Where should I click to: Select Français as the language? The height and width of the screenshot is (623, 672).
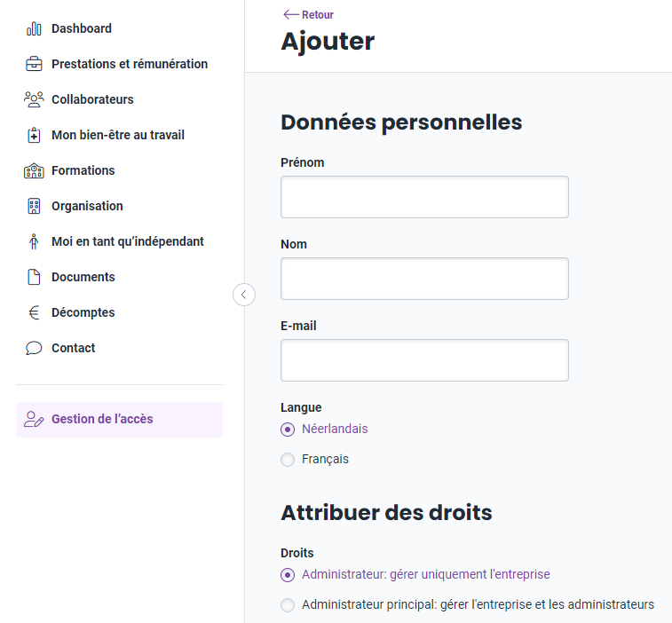coord(288,460)
